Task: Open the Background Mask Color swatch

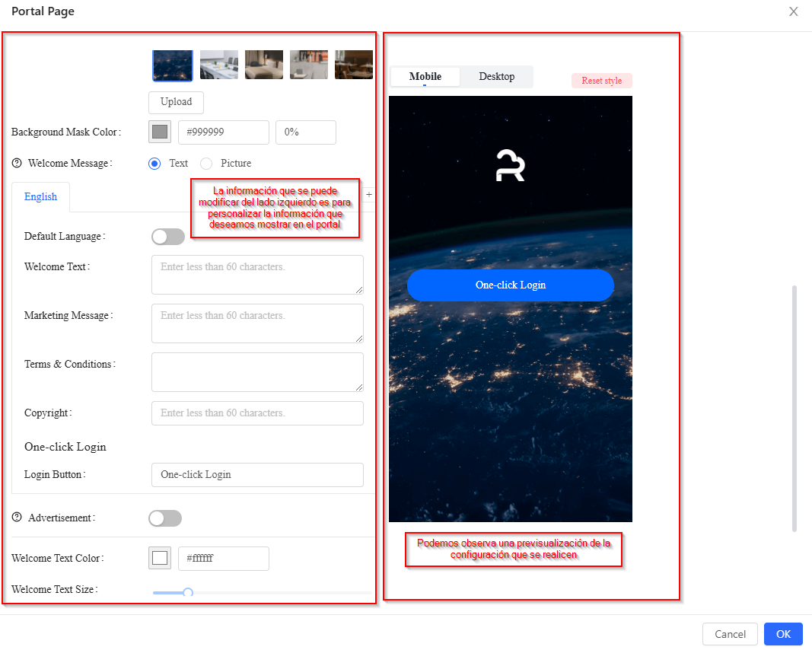Action: point(160,132)
